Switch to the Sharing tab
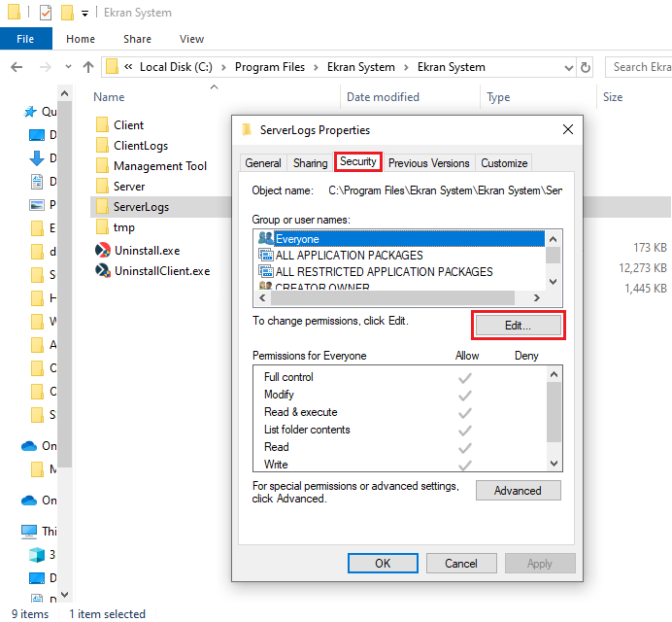This screenshot has height=622, width=672. [x=310, y=163]
